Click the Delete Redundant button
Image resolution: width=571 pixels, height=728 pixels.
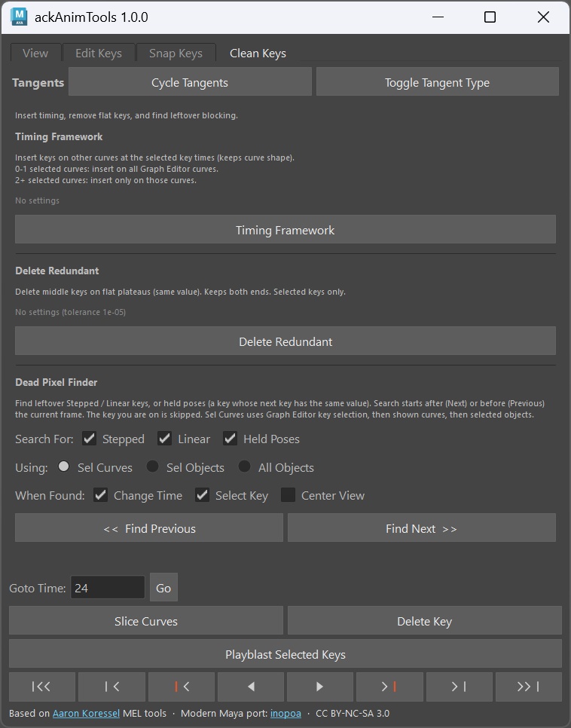click(x=285, y=341)
